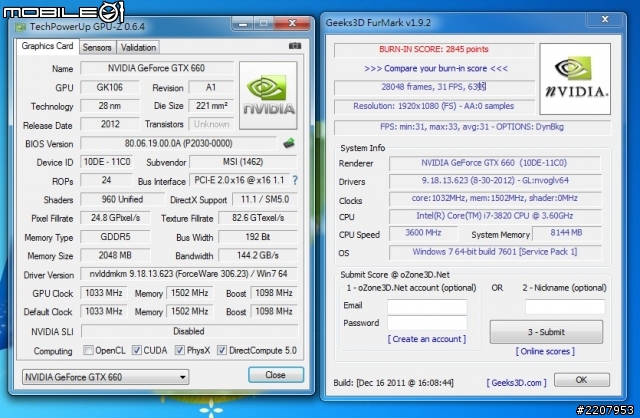
Task: Click the Pixel Fillrate 24.8 GPixel/s value
Action: click(115, 218)
